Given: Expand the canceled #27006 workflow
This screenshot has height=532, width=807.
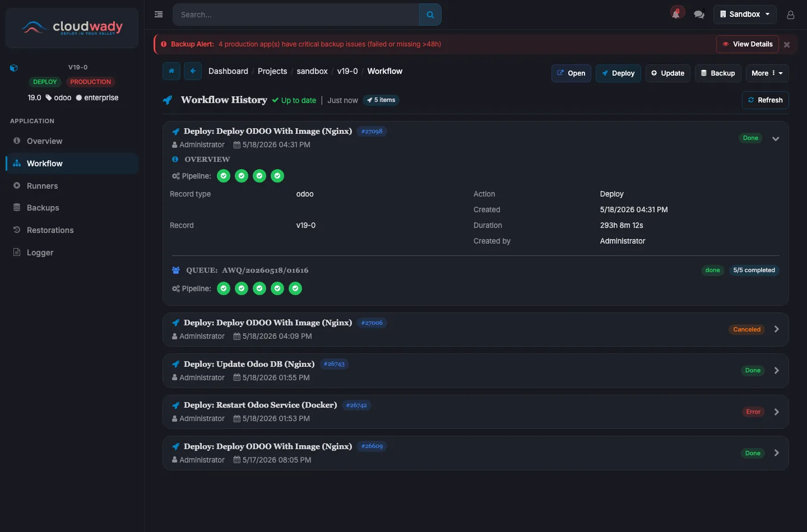Looking at the screenshot, I should (x=777, y=329).
